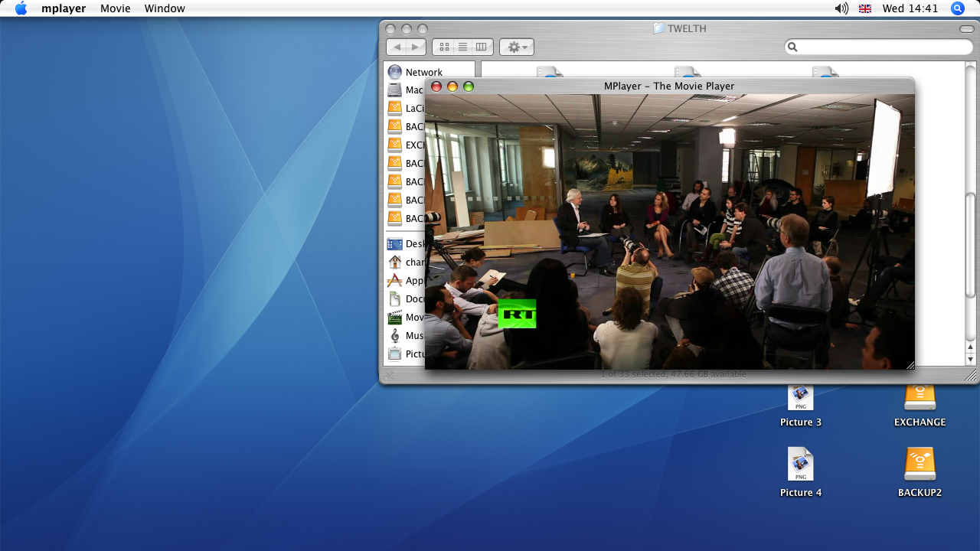The height and width of the screenshot is (551, 980).
Task: Open the Window menu
Action: pyautogui.click(x=165, y=8)
